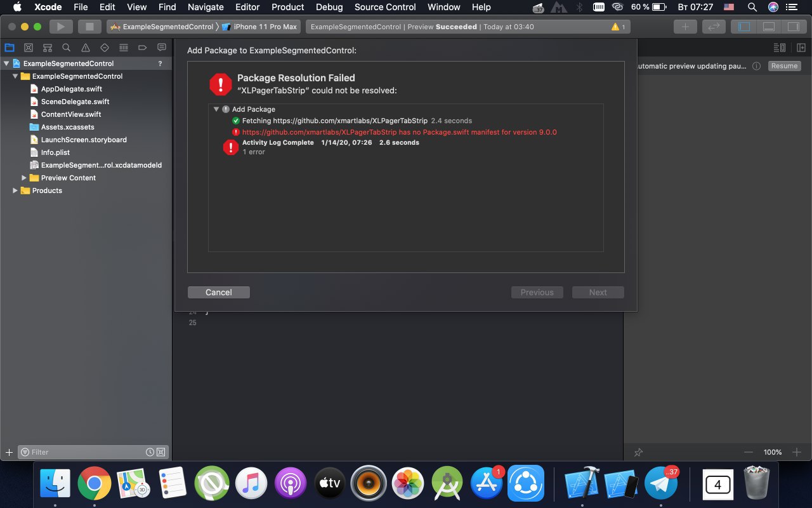The image size is (812, 508).
Task: Expand the Preview Content folder
Action: tap(25, 178)
